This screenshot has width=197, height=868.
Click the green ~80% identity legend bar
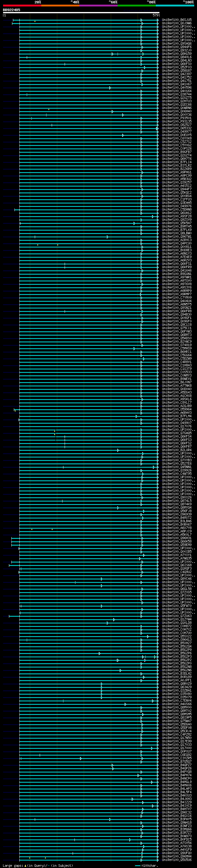pyautogui.click(x=137, y=6)
